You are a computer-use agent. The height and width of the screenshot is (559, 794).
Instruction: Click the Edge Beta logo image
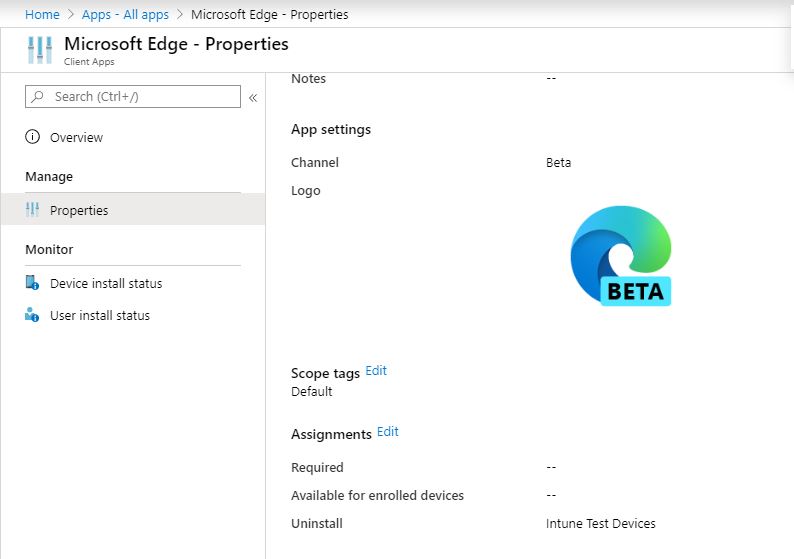pyautogui.click(x=620, y=256)
